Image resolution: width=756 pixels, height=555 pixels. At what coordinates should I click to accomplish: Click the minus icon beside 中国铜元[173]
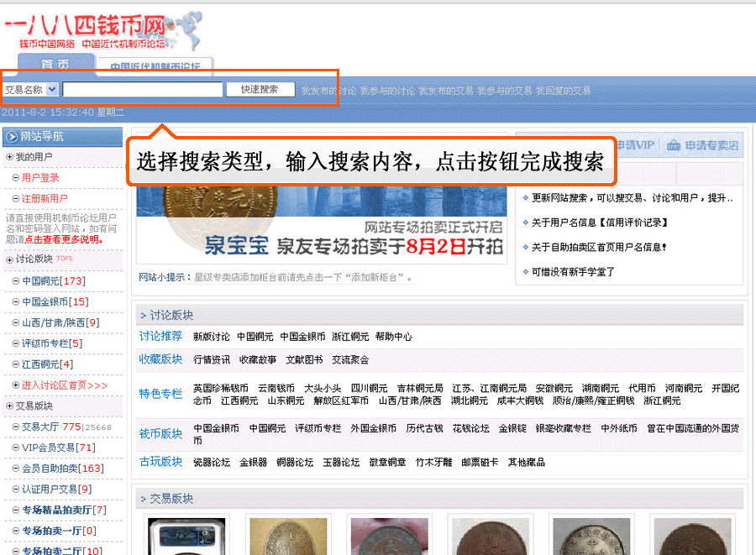15,280
